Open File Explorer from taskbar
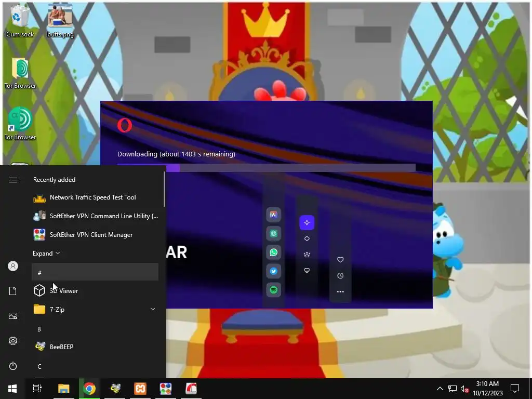Image resolution: width=532 pixels, height=399 pixels. pos(63,389)
